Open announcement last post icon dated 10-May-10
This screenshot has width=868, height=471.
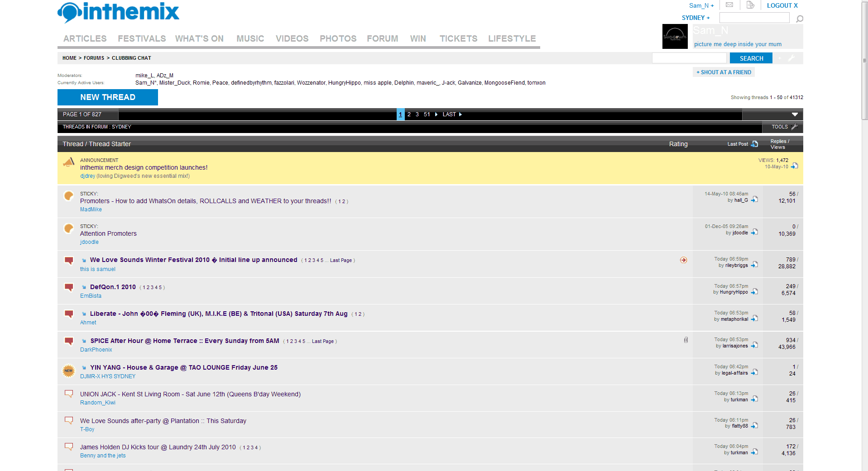tap(795, 166)
